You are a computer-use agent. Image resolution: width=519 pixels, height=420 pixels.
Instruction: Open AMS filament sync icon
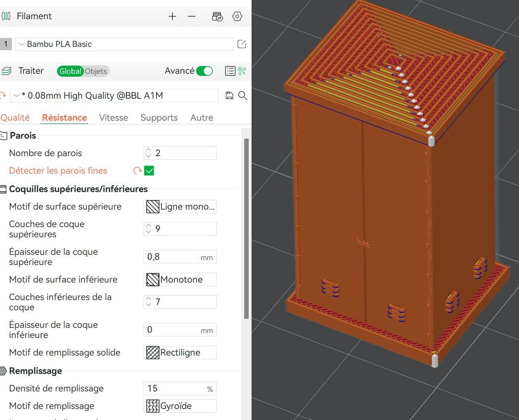tap(217, 16)
